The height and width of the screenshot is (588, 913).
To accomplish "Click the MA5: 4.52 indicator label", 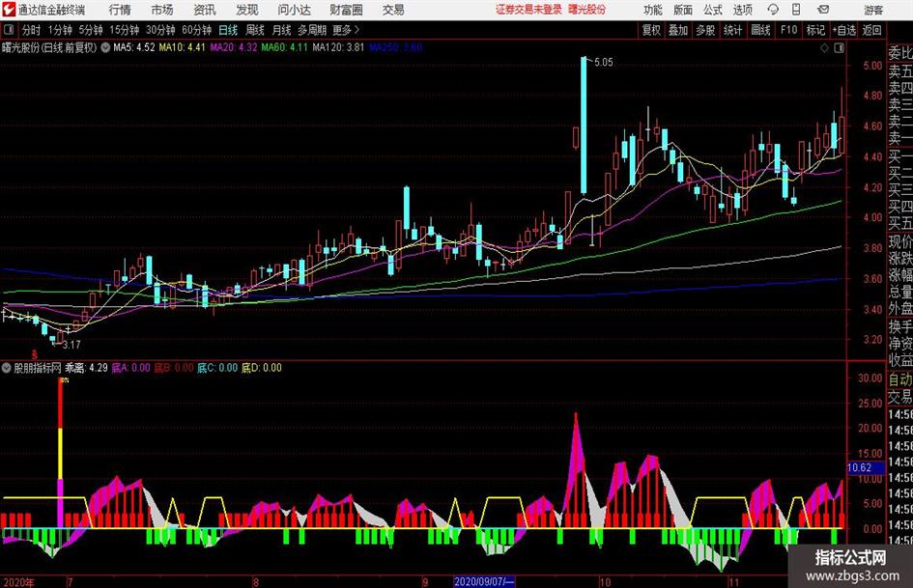I will pyautogui.click(x=134, y=47).
